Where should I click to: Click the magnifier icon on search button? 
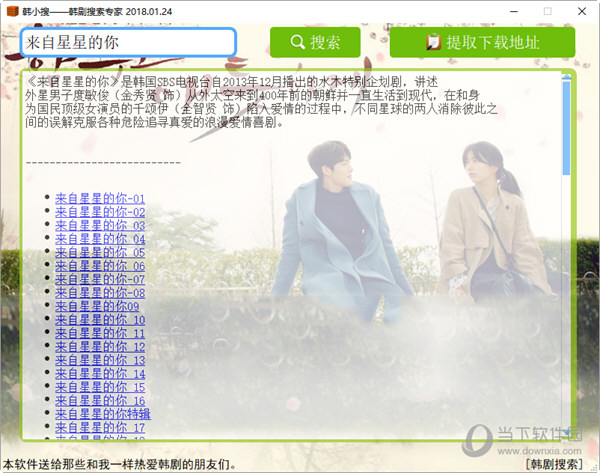[x=297, y=42]
